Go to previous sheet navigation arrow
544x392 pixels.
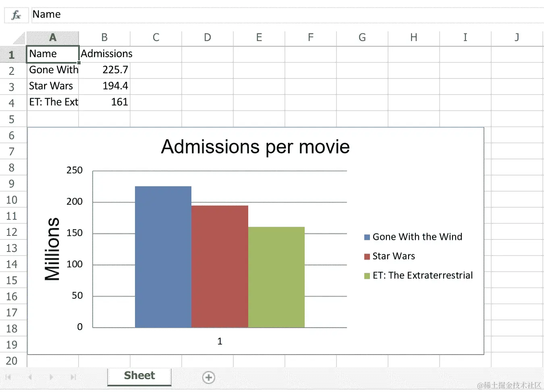(x=30, y=377)
